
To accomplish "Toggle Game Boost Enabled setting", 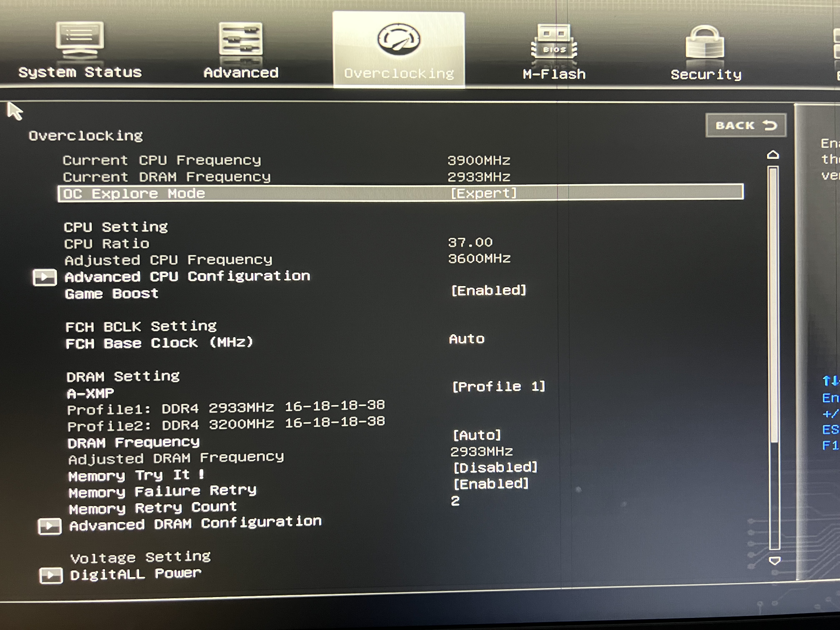I will (x=488, y=290).
